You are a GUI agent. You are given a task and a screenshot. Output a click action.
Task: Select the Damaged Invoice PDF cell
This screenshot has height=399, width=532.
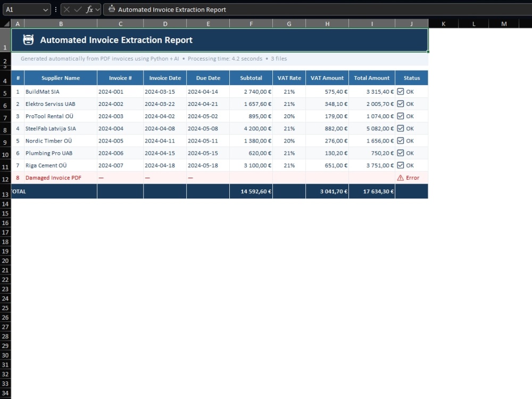click(61, 178)
